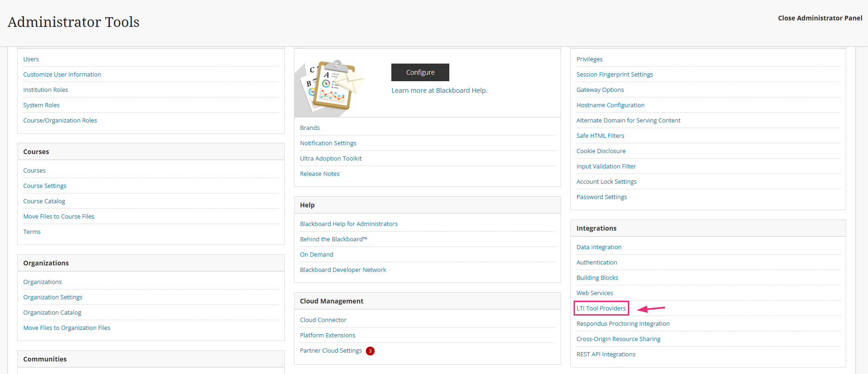Open the Authentication link

[x=597, y=263]
